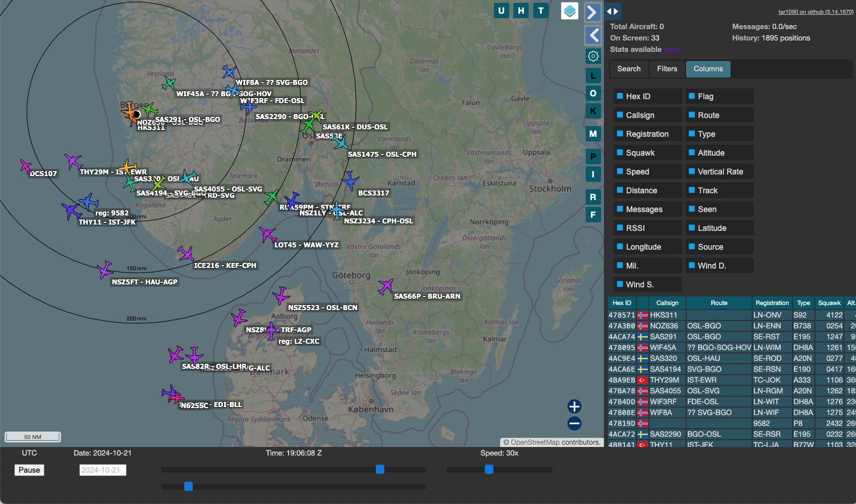Expand sidebar with left chevron arrow

coord(593,35)
